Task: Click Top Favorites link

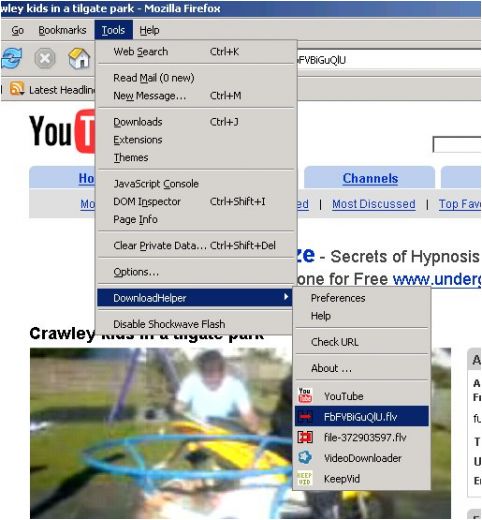Action: click(x=460, y=204)
